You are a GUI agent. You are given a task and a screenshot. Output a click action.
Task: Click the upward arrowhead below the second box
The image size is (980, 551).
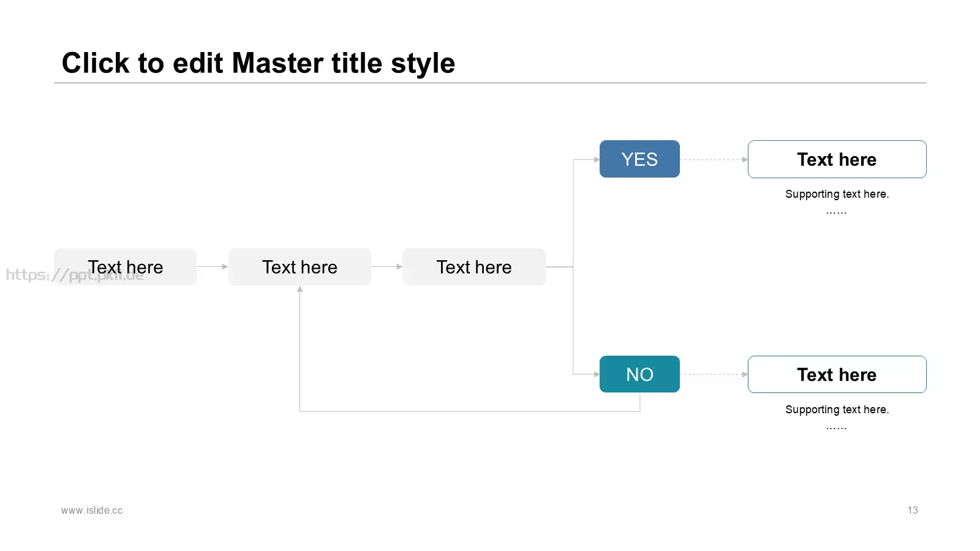pyautogui.click(x=300, y=289)
